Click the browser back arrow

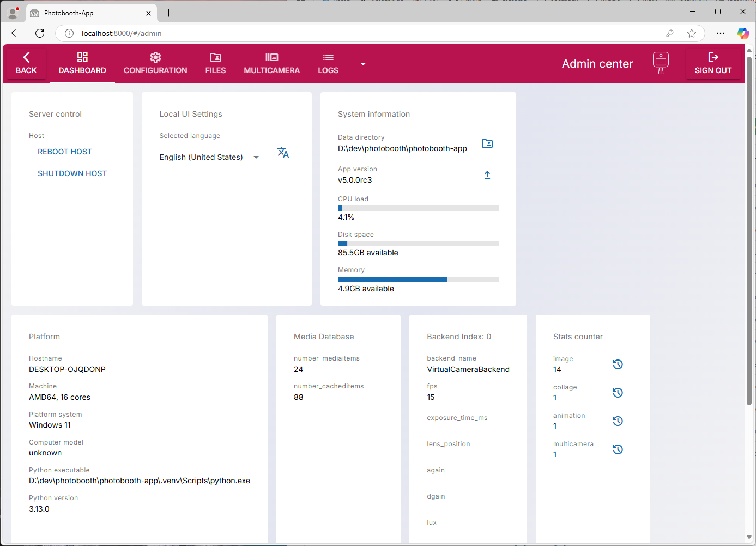pyautogui.click(x=16, y=33)
